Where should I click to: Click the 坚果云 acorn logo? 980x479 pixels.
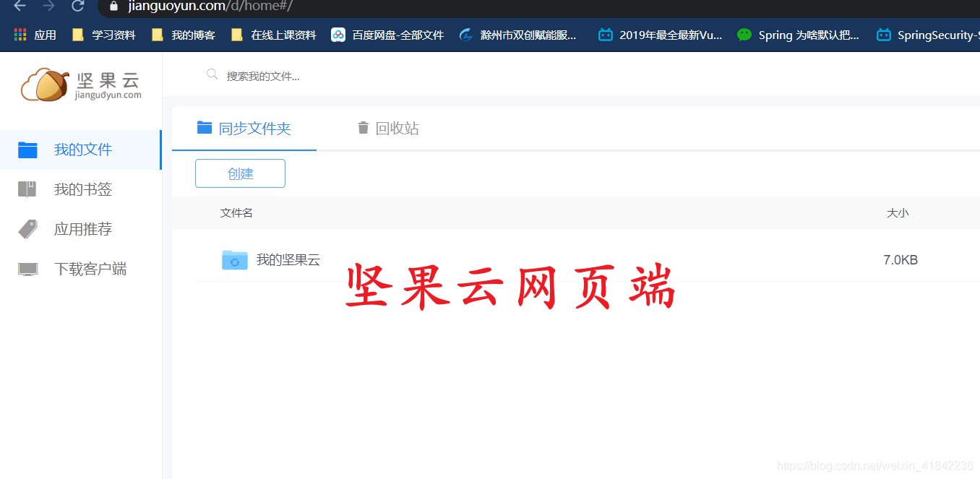[81, 85]
